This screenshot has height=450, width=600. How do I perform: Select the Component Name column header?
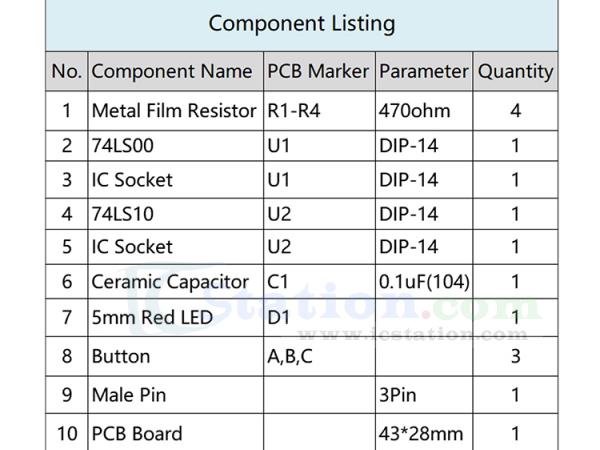[x=176, y=71]
